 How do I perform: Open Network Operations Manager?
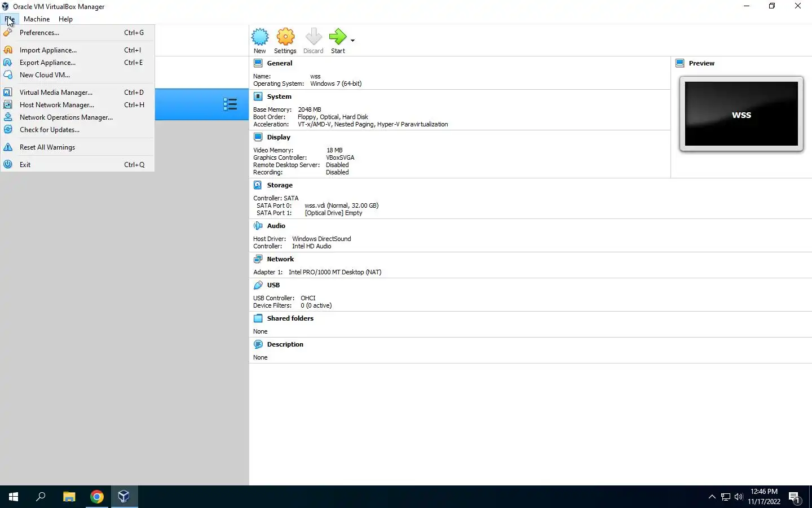pyautogui.click(x=78, y=117)
